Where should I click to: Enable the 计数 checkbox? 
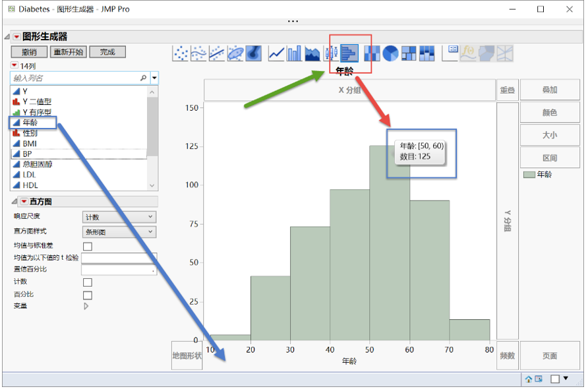(88, 282)
